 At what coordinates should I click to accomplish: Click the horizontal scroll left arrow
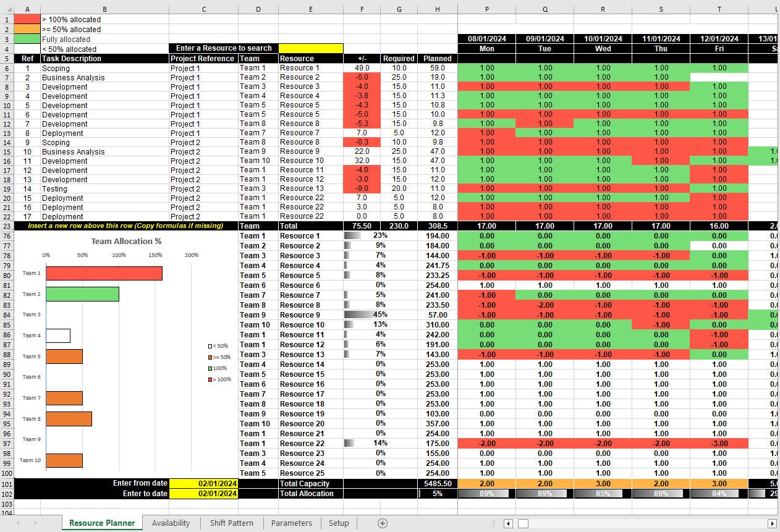tap(508, 523)
